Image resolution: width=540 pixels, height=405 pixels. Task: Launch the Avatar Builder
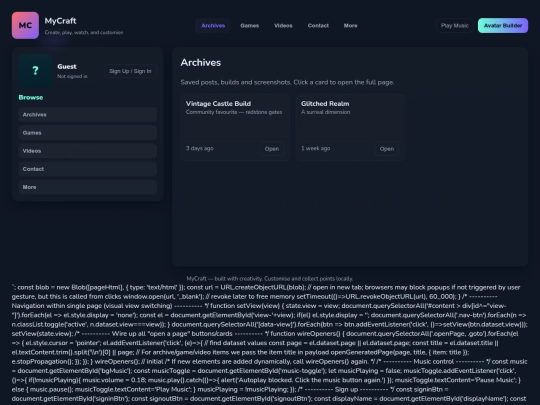pyautogui.click(x=503, y=25)
